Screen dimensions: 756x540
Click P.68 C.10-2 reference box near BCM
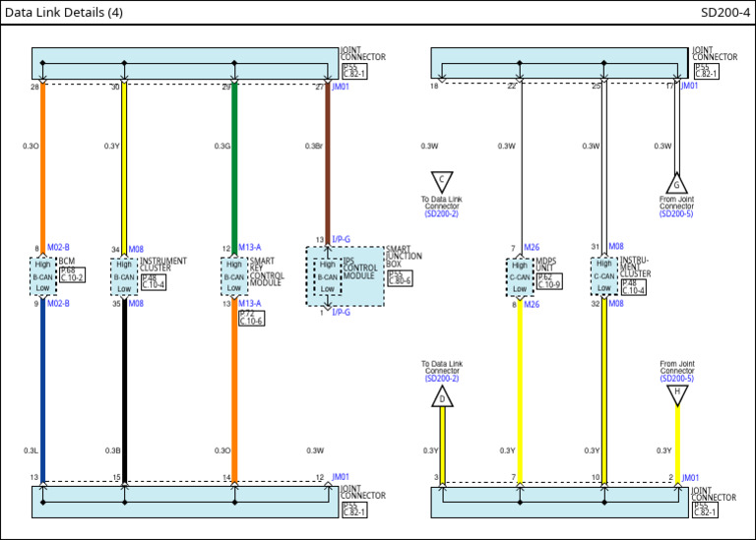pos(72,274)
